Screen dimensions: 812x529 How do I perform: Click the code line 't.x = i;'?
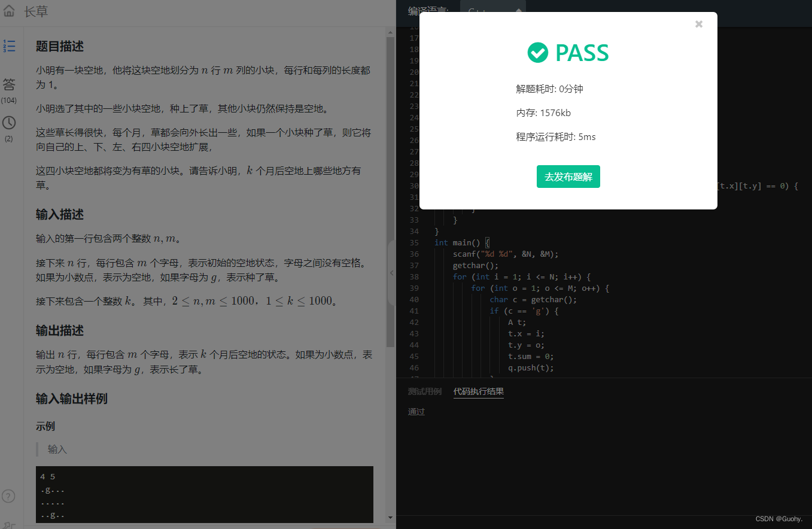click(x=526, y=333)
